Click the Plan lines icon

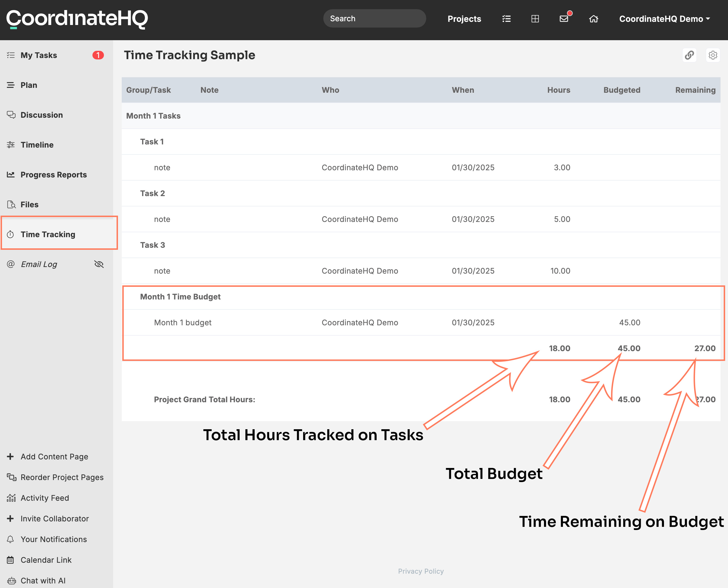(11, 85)
